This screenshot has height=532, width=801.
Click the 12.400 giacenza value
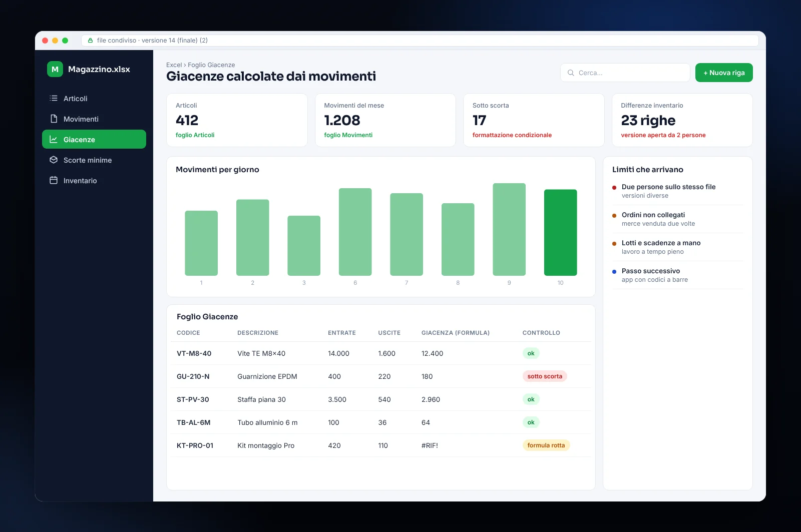pyautogui.click(x=432, y=353)
